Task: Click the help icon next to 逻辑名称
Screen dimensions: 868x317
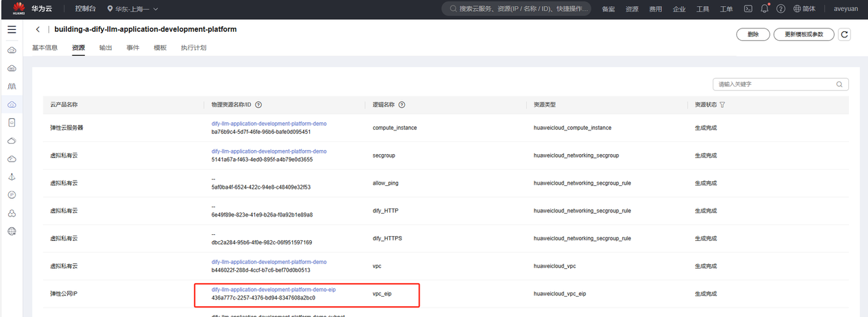Action: click(x=402, y=105)
